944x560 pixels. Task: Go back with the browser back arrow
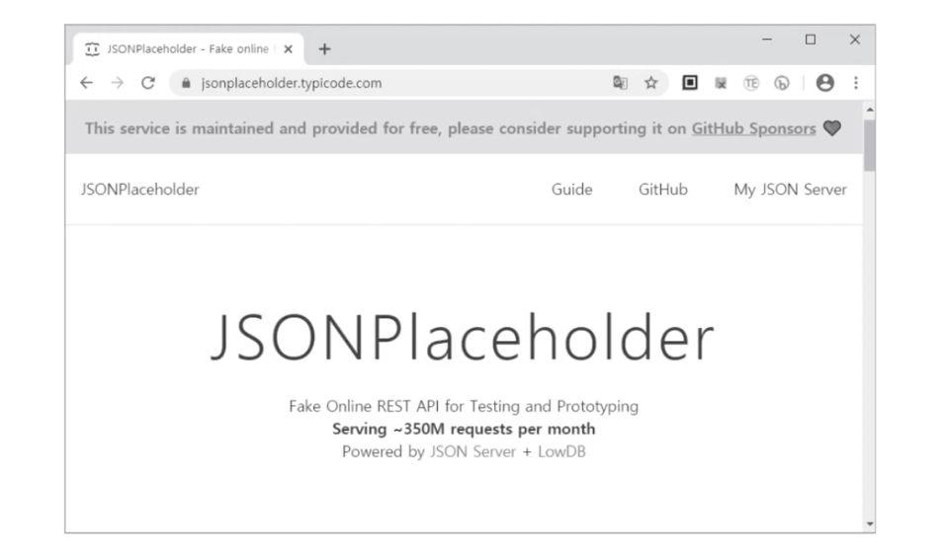pyautogui.click(x=87, y=82)
